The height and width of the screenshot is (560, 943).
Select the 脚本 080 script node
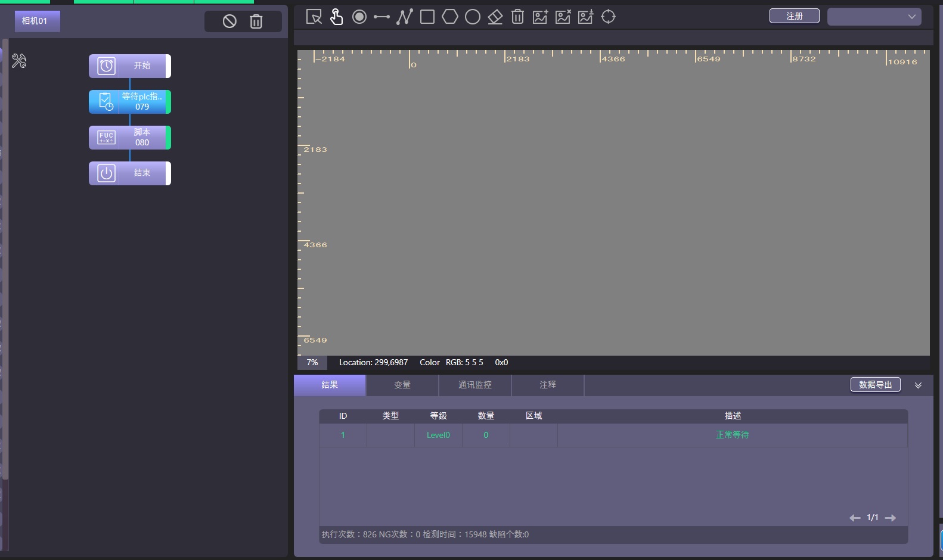130,138
